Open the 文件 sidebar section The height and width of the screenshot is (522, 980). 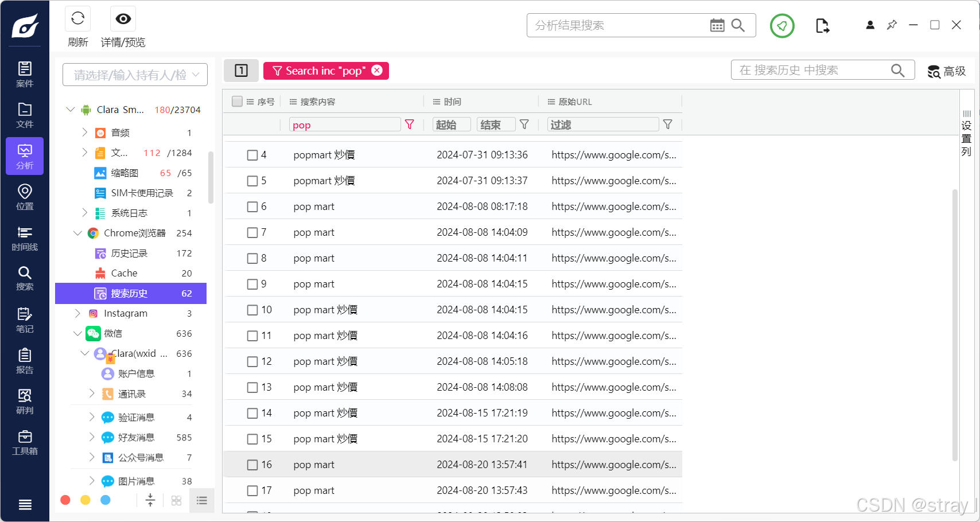click(25, 115)
